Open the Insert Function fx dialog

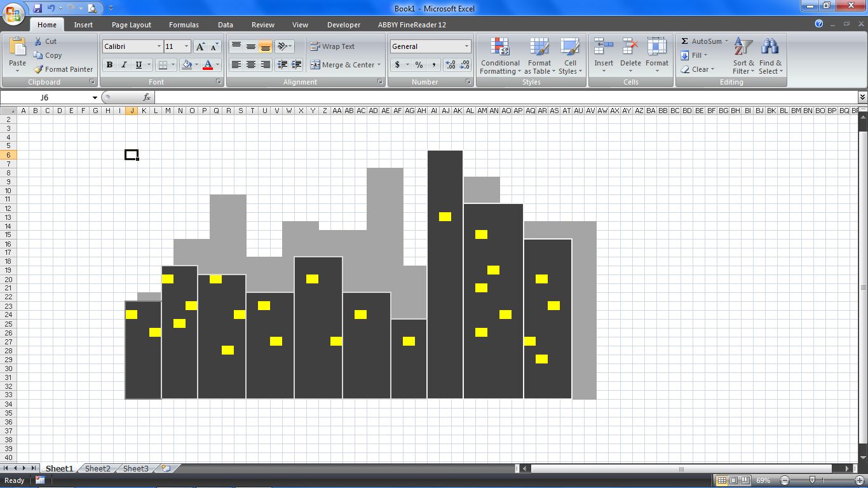point(147,97)
